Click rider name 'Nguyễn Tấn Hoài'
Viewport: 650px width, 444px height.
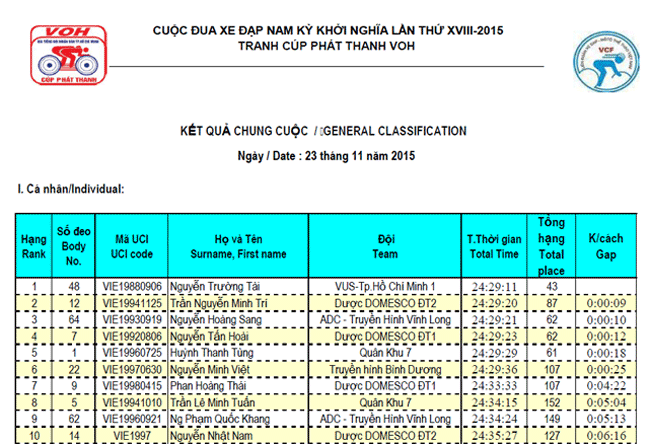(x=209, y=336)
